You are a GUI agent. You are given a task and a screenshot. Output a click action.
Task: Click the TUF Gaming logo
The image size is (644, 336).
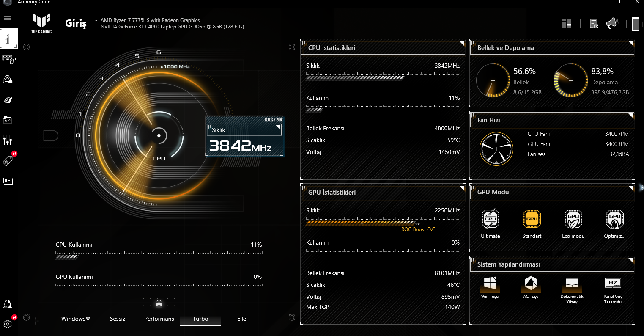click(41, 23)
